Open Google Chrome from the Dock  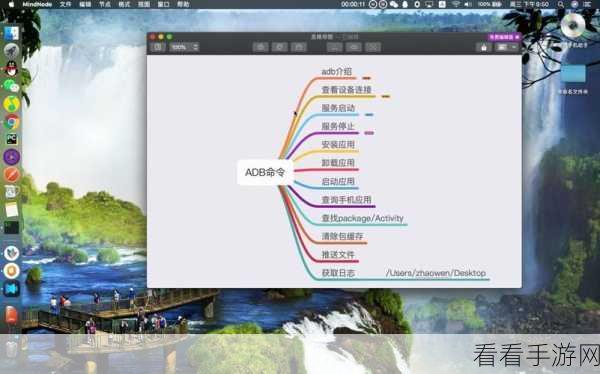point(12,122)
